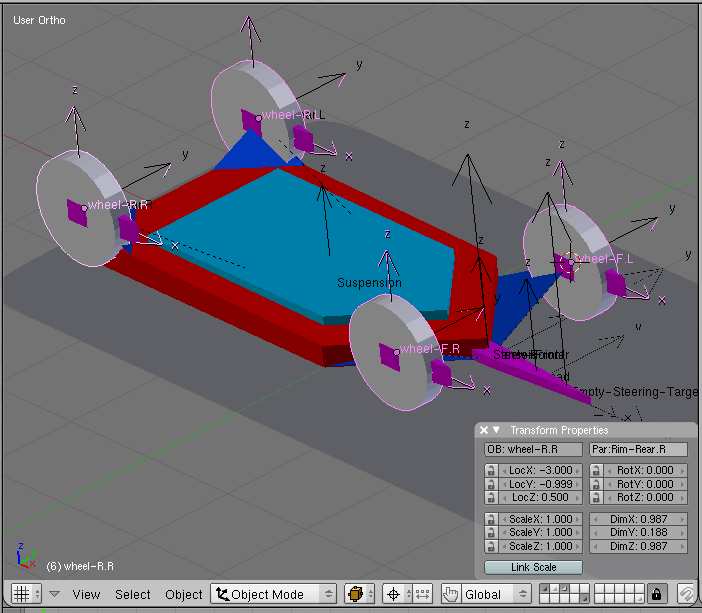This screenshot has height=613, width=702.
Task: Click the RotY: 0.000 value field
Action: [x=645, y=484]
